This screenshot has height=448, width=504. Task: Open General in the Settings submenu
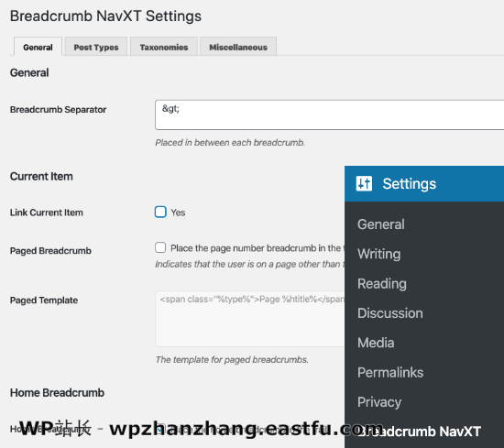pos(381,224)
